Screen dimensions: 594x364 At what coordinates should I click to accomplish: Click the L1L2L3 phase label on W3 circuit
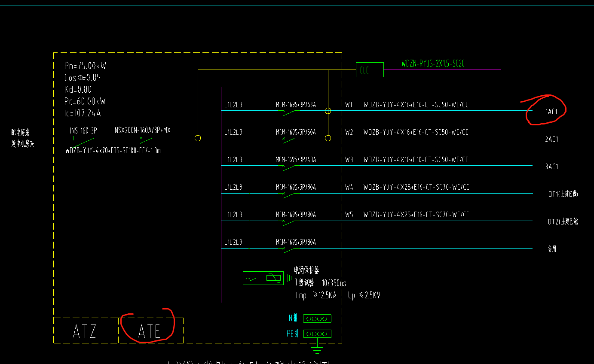coord(233,160)
